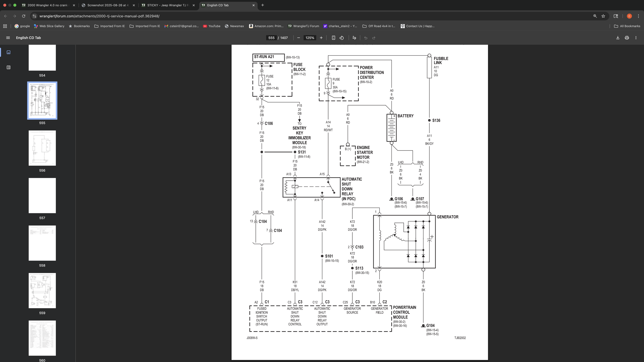Show the document outline in the sidebar

(9, 67)
